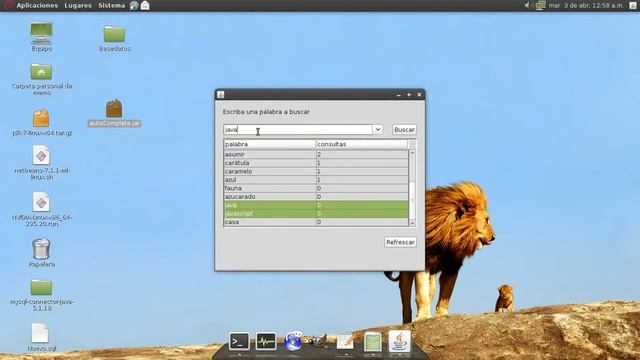
Task: Click the volume icon in top panel
Action: pos(527,5)
